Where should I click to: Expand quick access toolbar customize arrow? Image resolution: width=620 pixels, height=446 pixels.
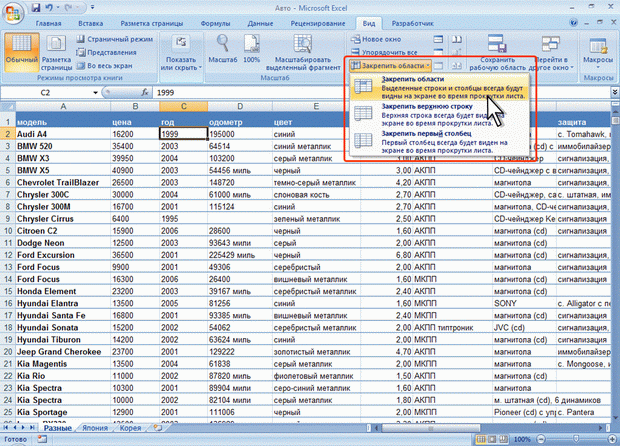(92, 8)
